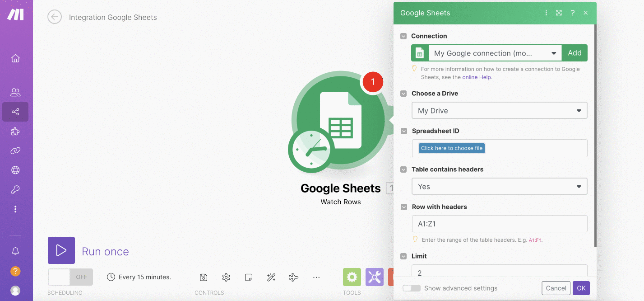Close the Google Sheets panel
Viewport: 644px width, 301px height.
tap(586, 13)
